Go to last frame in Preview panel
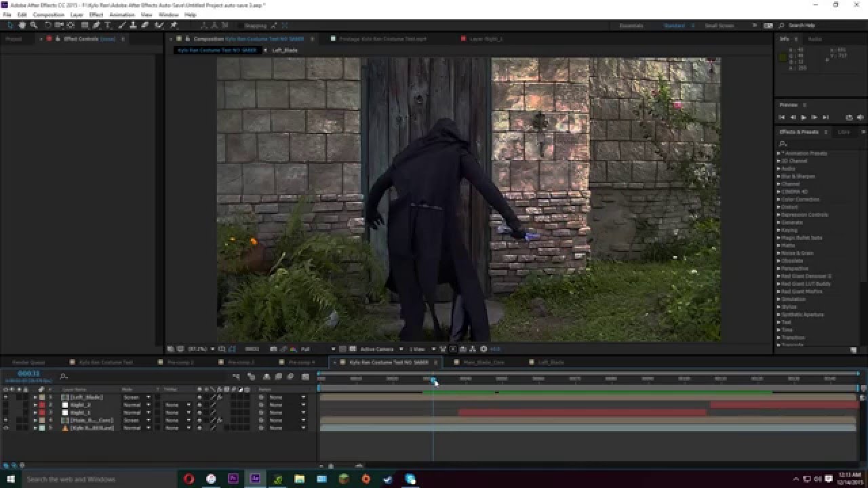The image size is (868, 488). pyautogui.click(x=825, y=117)
